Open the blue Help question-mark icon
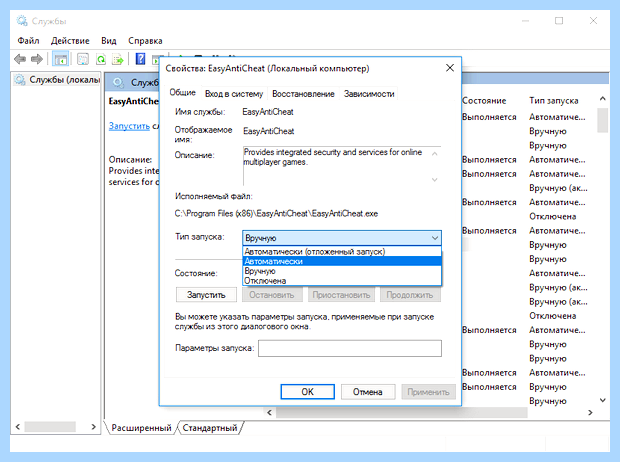Screen dimensions: 620x462 [x=140, y=59]
